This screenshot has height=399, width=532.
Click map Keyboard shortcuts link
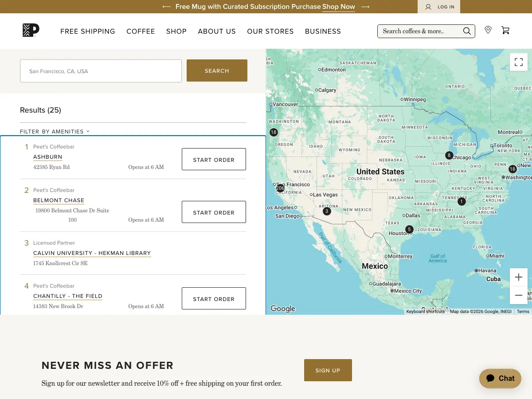click(x=426, y=312)
